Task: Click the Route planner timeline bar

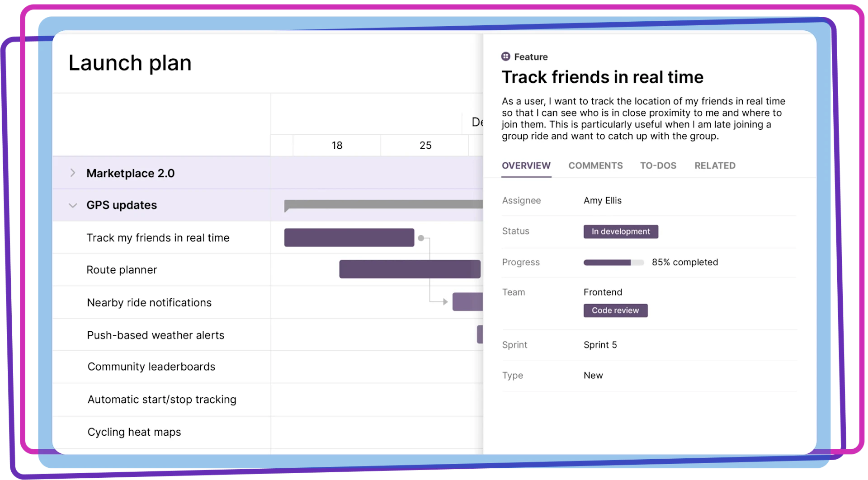Action: click(409, 269)
